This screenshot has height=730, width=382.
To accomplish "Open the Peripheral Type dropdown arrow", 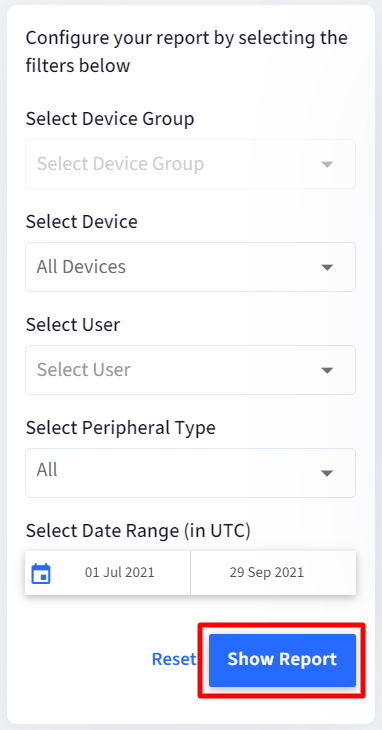I will (327, 473).
